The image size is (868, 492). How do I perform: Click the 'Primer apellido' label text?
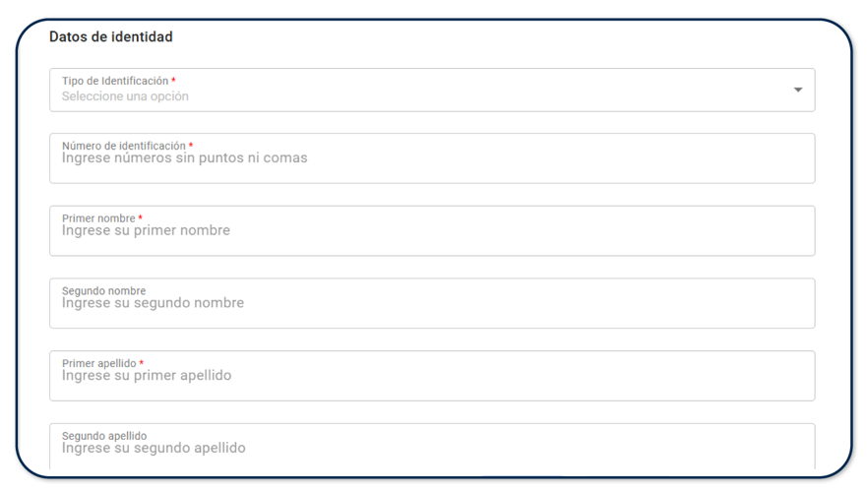pos(98,363)
